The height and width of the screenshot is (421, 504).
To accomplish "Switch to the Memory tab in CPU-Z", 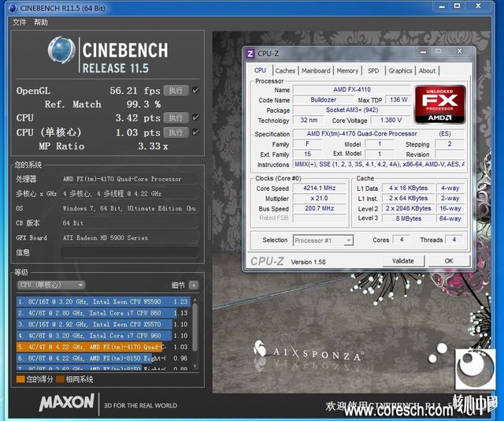I will pyautogui.click(x=347, y=70).
